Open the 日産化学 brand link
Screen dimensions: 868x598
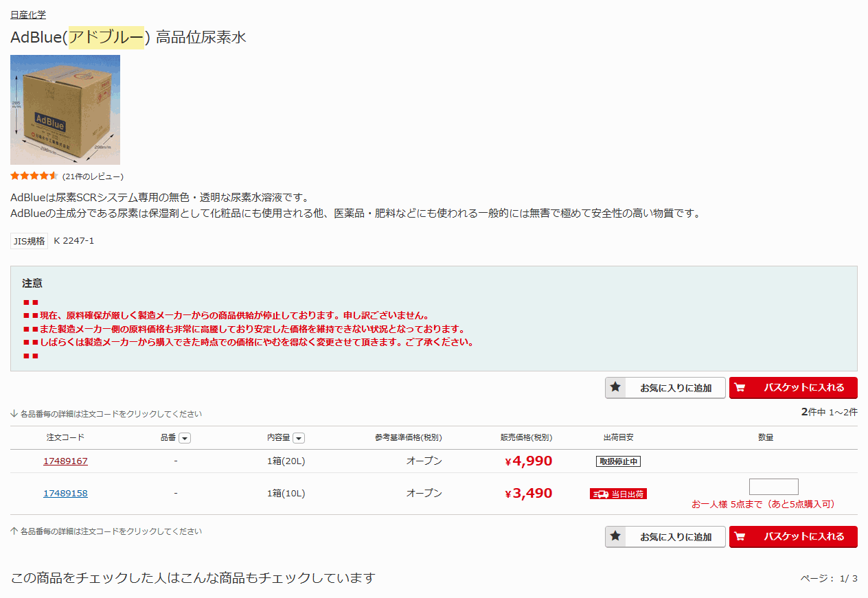[x=28, y=14]
